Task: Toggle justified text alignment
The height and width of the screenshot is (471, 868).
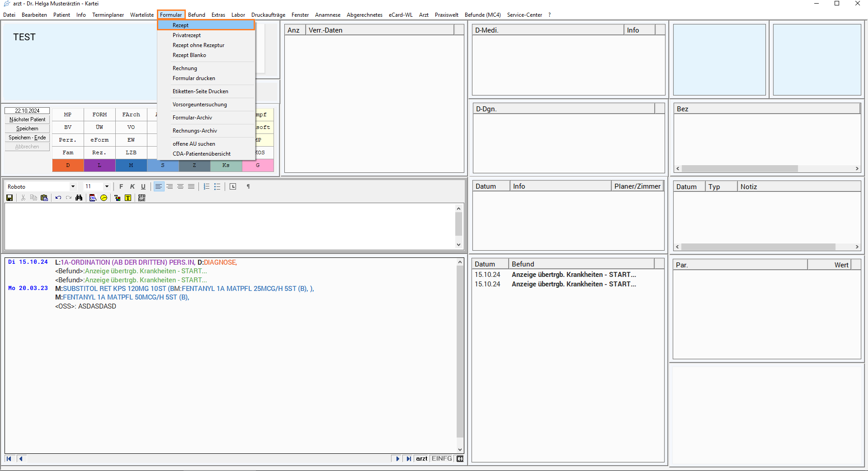Action: (x=191, y=186)
